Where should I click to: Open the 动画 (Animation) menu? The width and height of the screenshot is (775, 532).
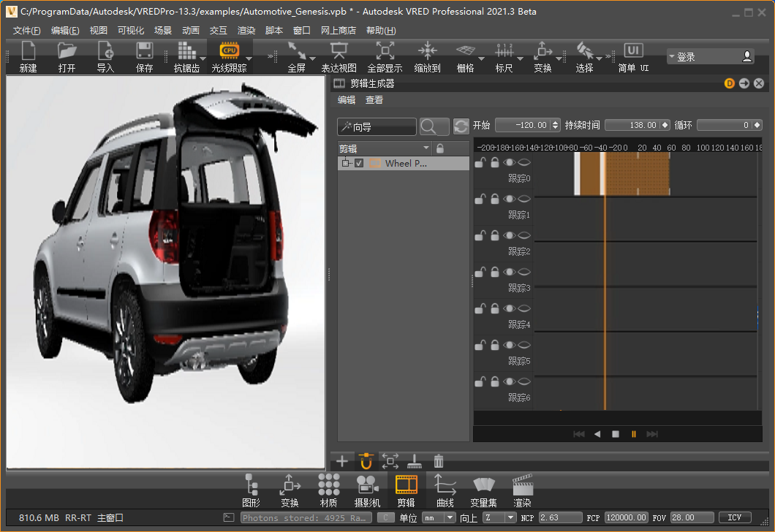pyautogui.click(x=191, y=31)
